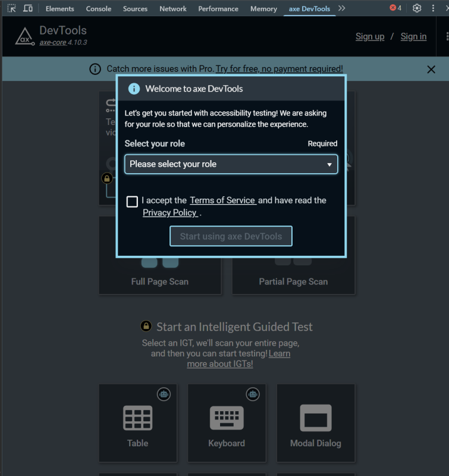Open the Performance tab
This screenshot has width=449, height=476.
pyautogui.click(x=218, y=9)
